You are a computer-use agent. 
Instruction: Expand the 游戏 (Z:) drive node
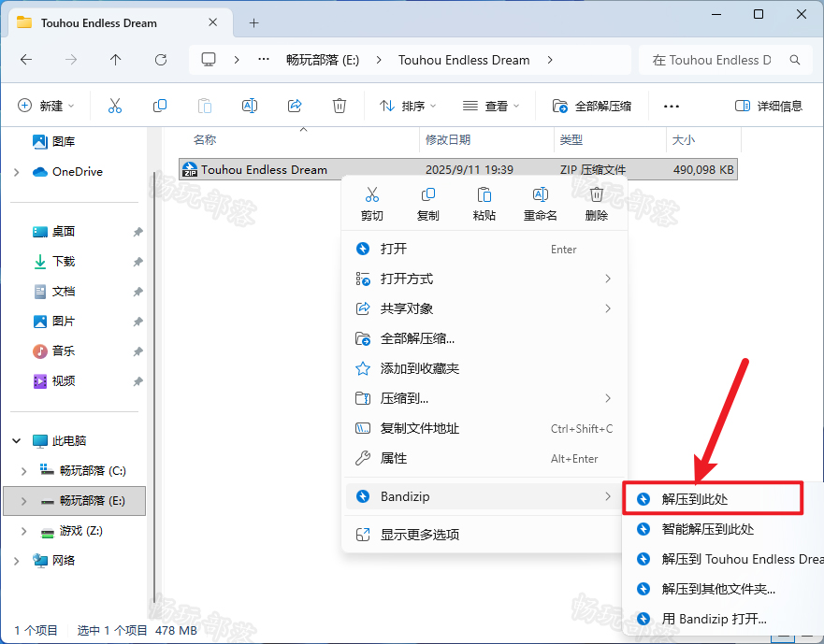pos(23,531)
